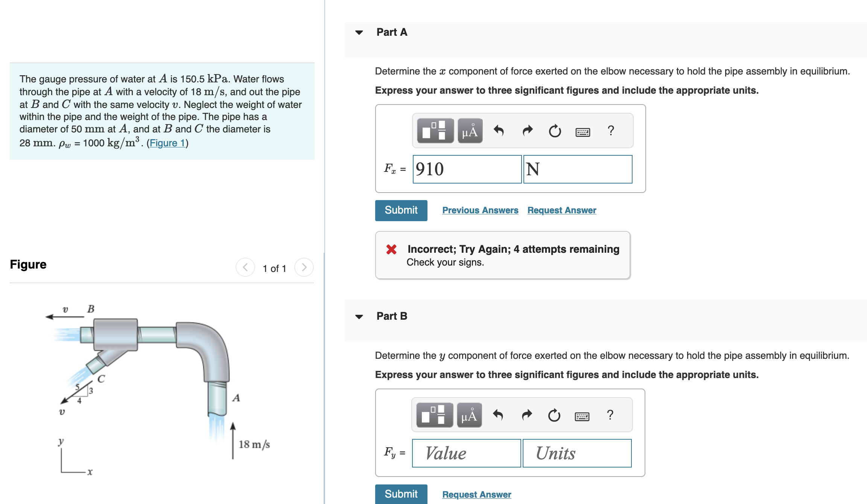Screen dimensions: 867x504
Task: Collapse the Part B section
Action: click(x=359, y=316)
